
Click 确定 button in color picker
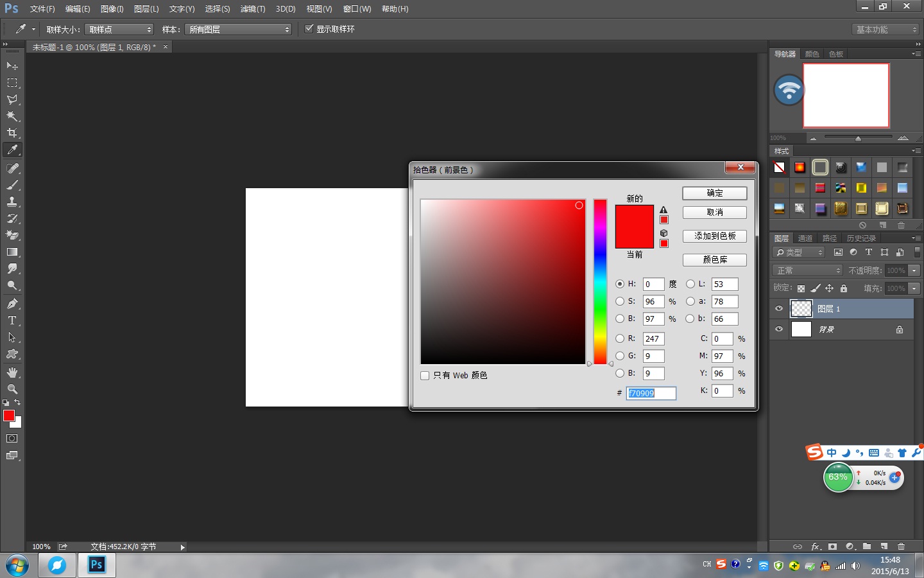point(715,193)
